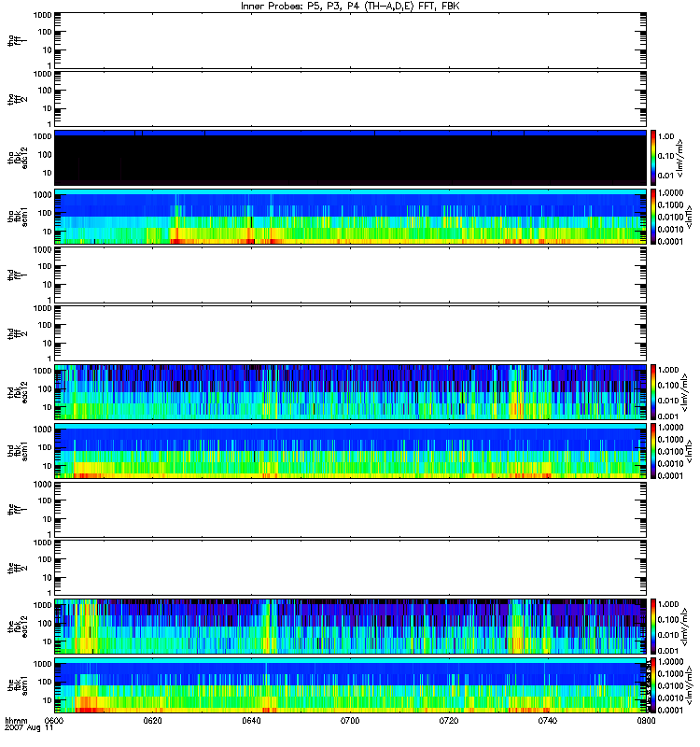This screenshot has width=700, height=747.
Task: Click the 'hhmm' time format label
Action: click(x=16, y=720)
